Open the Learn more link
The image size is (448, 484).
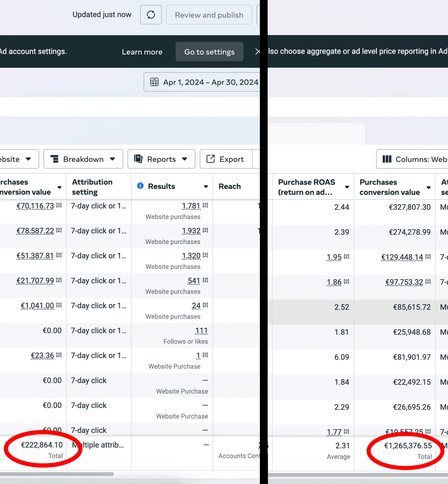pyautogui.click(x=142, y=52)
